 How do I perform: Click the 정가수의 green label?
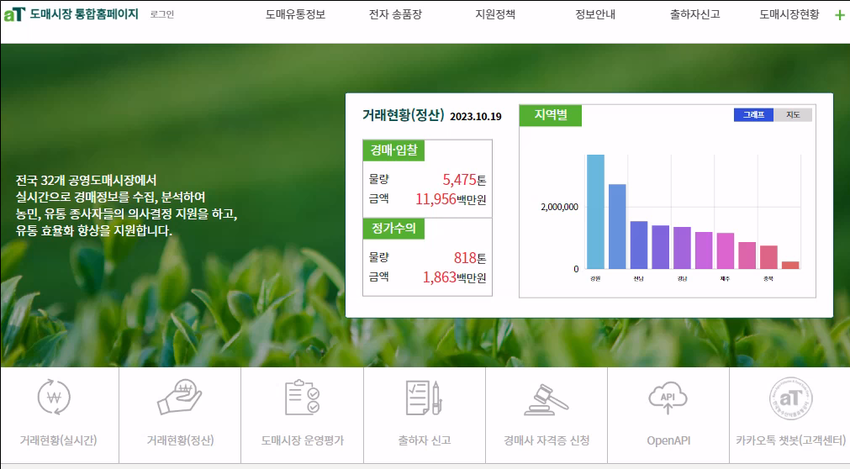[394, 228]
